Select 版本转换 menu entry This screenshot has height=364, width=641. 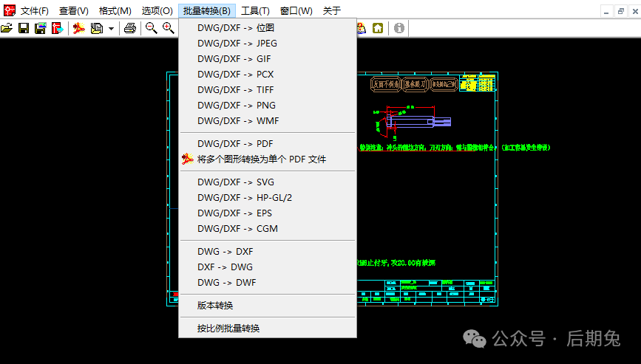coord(268,305)
